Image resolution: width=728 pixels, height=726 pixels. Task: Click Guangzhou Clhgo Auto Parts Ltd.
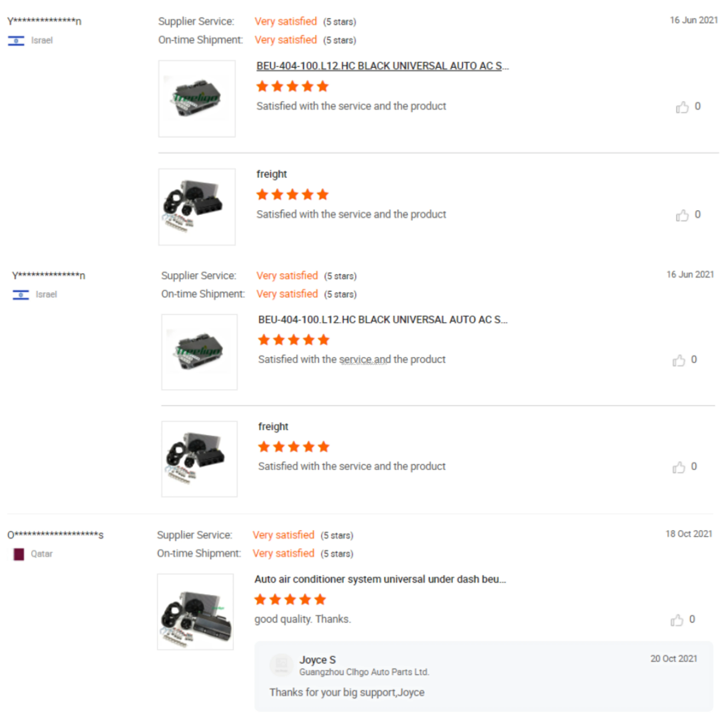(x=364, y=673)
